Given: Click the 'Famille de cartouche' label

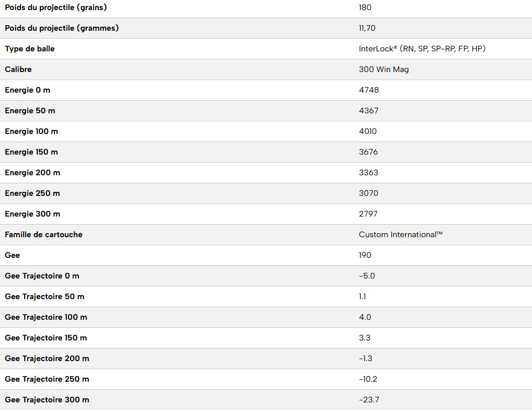Looking at the screenshot, I should point(44,235).
